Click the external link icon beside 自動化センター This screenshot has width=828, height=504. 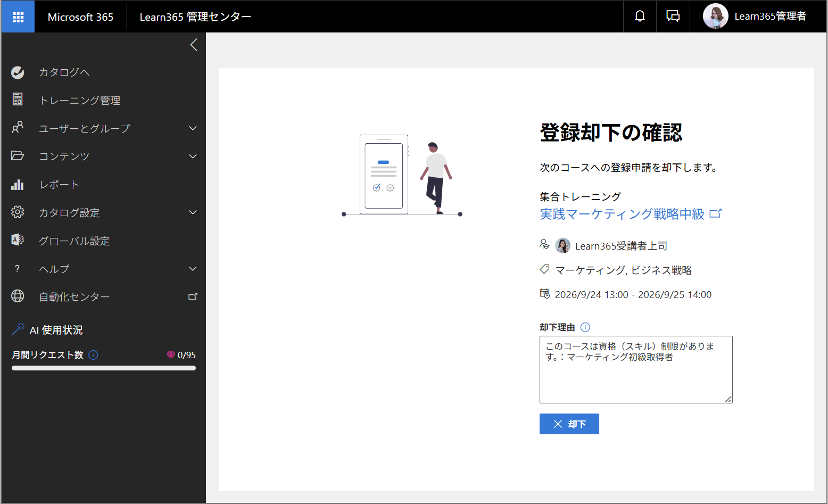pyautogui.click(x=193, y=296)
